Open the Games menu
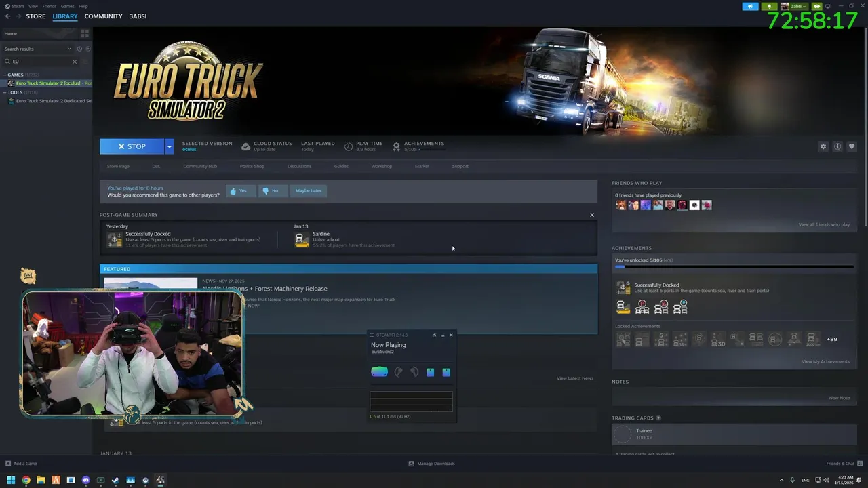Image resolution: width=868 pixels, height=488 pixels. tap(68, 6)
